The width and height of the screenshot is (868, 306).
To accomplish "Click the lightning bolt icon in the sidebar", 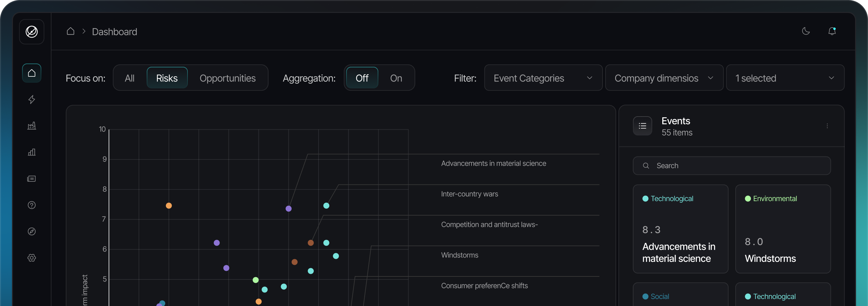I will 32,100.
